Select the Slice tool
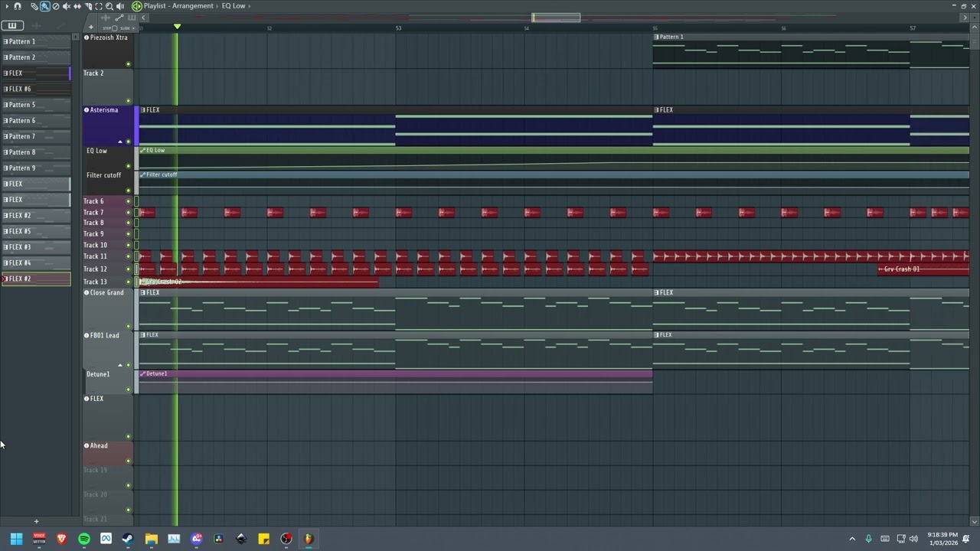Screen dimensions: 980x551 (88, 6)
